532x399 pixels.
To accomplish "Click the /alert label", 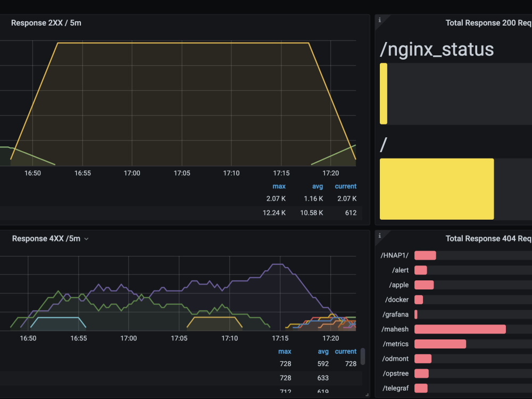I will [x=401, y=270].
